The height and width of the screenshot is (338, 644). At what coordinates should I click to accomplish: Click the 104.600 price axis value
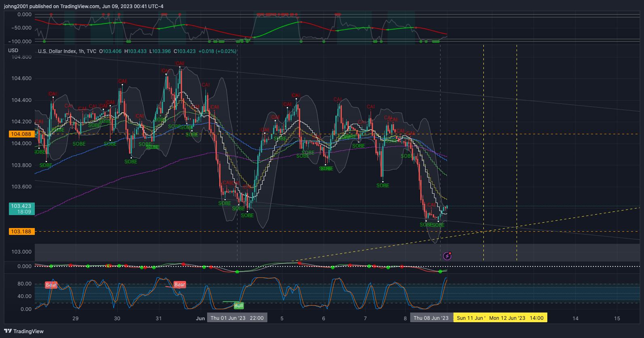(21, 78)
